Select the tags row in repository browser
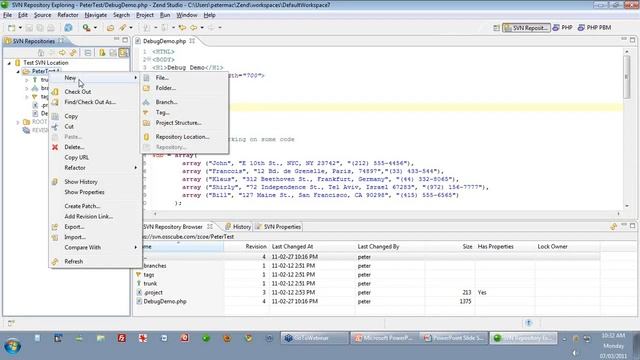This screenshot has width=640, height=360. pyautogui.click(x=367, y=275)
